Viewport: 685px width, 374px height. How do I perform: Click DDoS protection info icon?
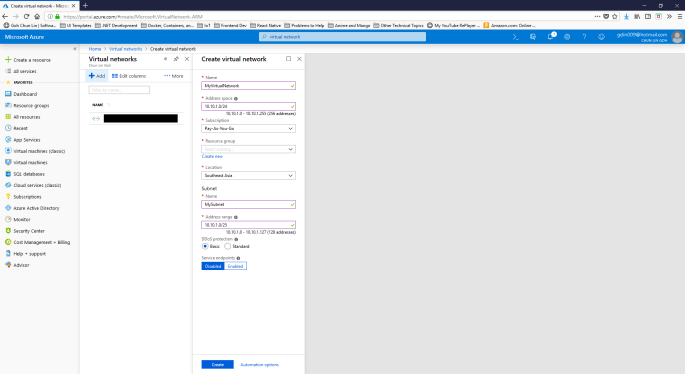(236, 239)
